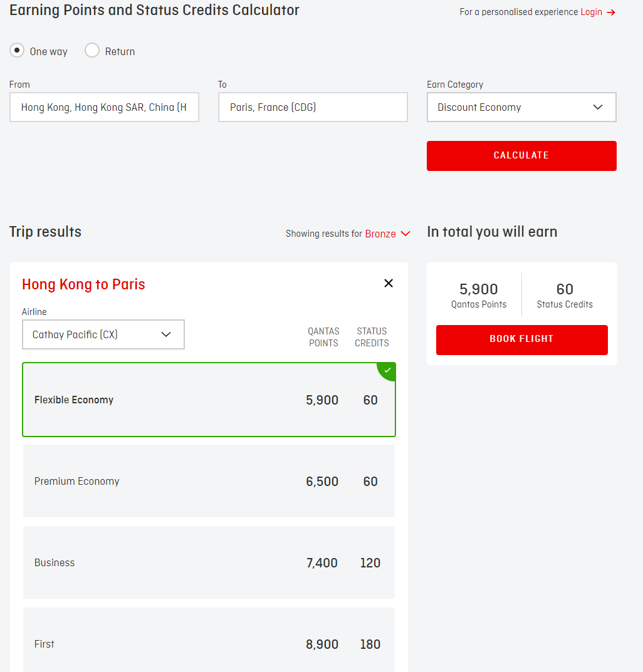Viewport: 643px width, 672px height.
Task: Open the Cathay Pacific (CX) airline dropdown
Action: (103, 334)
